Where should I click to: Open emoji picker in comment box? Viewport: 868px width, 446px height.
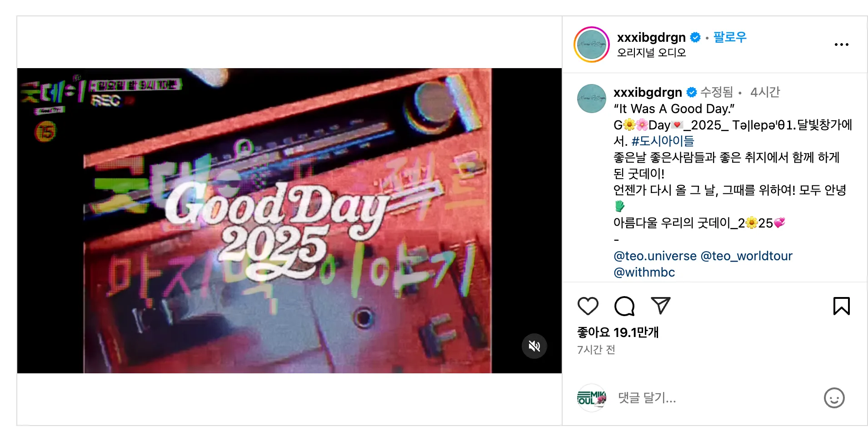(834, 398)
